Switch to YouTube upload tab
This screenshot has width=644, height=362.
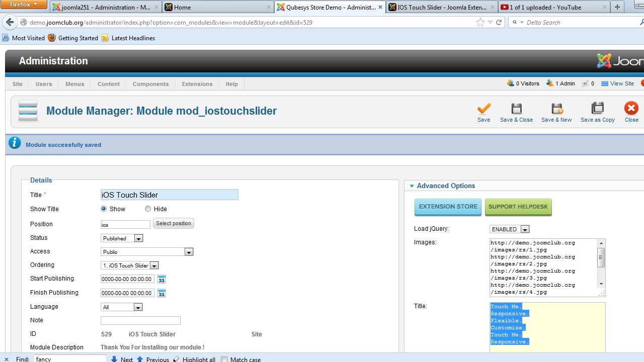click(x=553, y=7)
